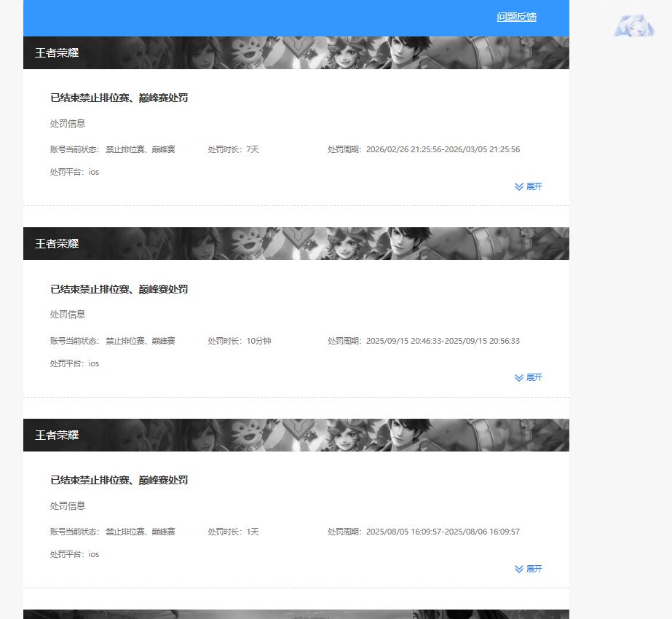Open the 问题反馈 feedback link
The image size is (672, 619).
(516, 17)
